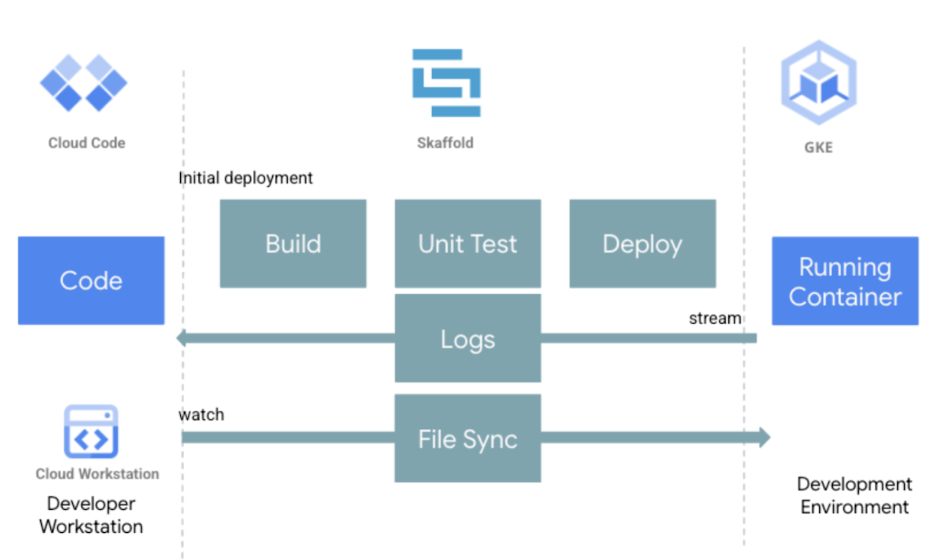Click the 'watch' arrow label

pyautogui.click(x=201, y=414)
